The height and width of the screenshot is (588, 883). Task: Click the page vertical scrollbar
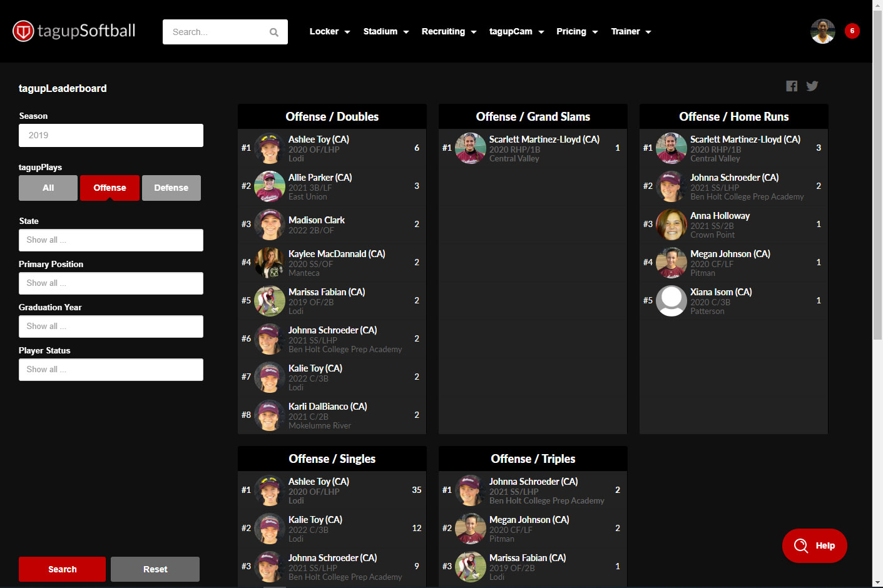(877, 188)
